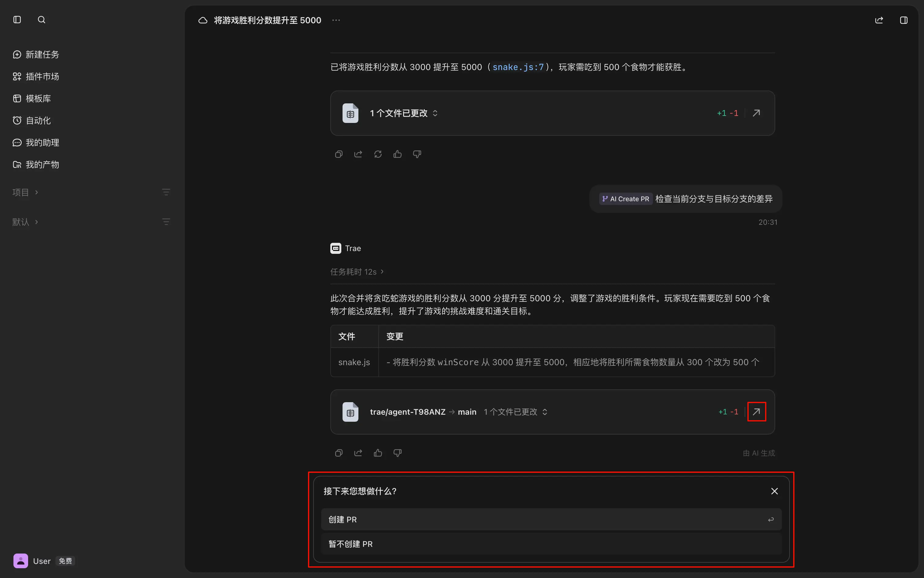Screen dimensions: 924x578
Task: Thumbs up the first reply above AI Create PR
Action: coord(398,154)
